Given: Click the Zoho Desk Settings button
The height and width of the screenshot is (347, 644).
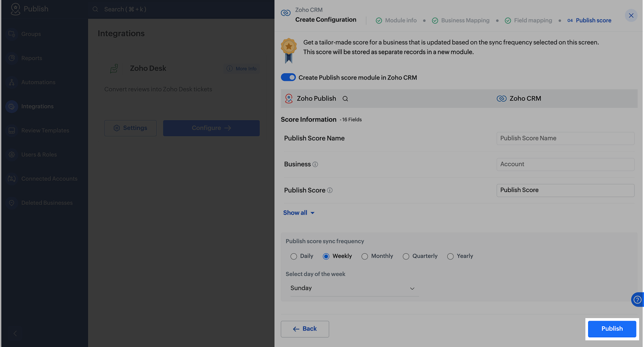Looking at the screenshot, I should coord(131,128).
